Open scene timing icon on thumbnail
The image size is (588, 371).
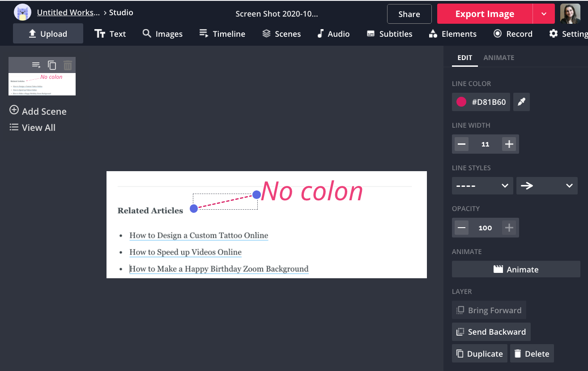tap(36, 65)
